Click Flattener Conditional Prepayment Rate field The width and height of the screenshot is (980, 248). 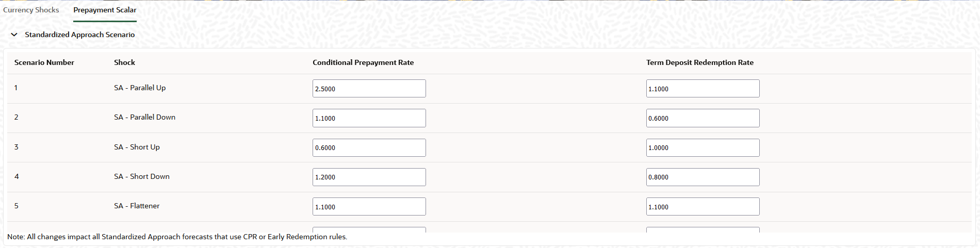tap(369, 206)
